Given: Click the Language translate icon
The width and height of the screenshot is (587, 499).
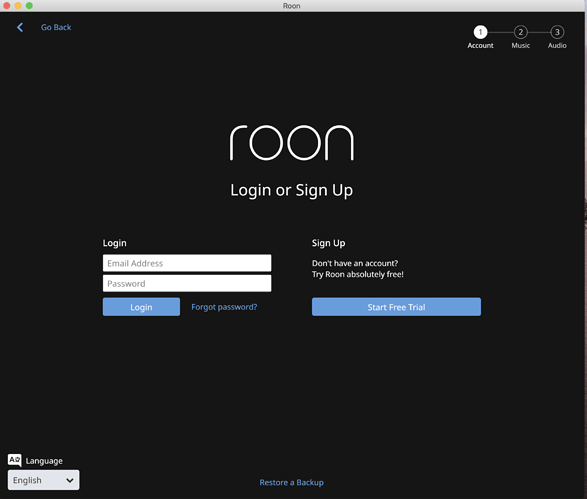Looking at the screenshot, I should point(15,460).
